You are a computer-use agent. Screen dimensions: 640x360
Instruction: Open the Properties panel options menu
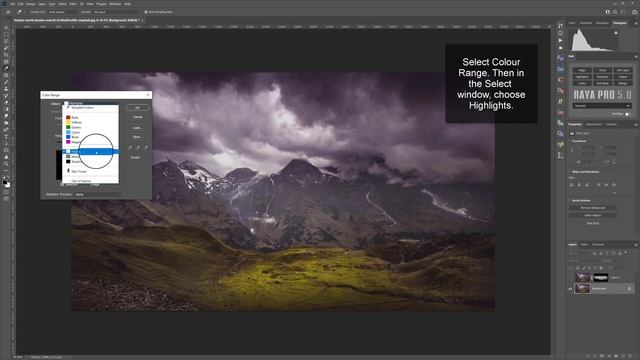coord(636,124)
